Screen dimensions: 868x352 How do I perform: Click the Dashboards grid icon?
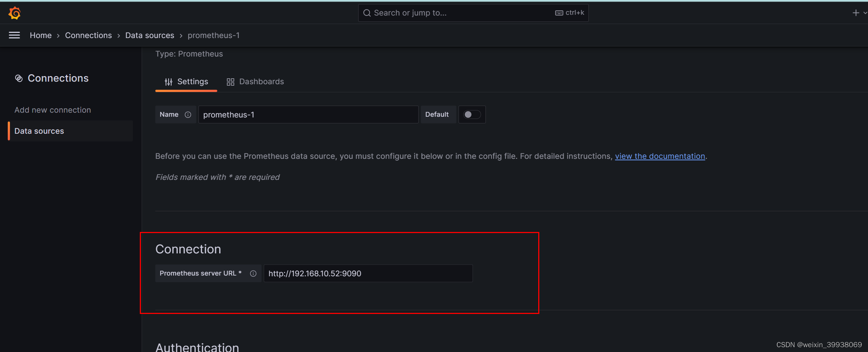(x=231, y=82)
